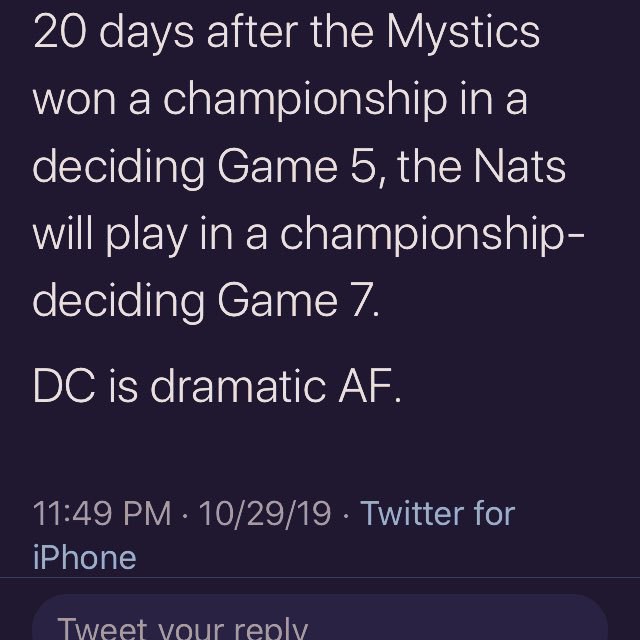Click the 11:49 PM timestamp
The width and height of the screenshot is (640, 640).
point(102,513)
